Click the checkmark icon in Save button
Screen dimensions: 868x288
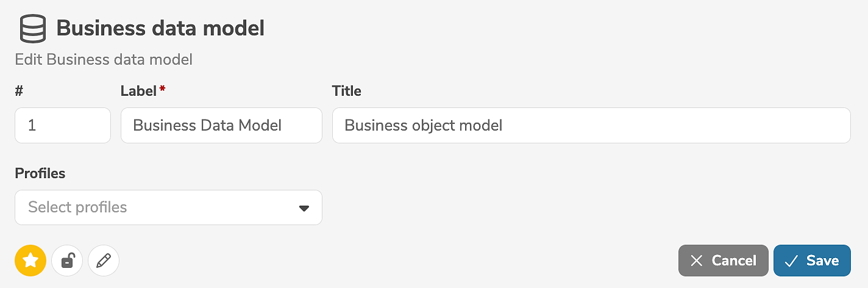pos(791,261)
